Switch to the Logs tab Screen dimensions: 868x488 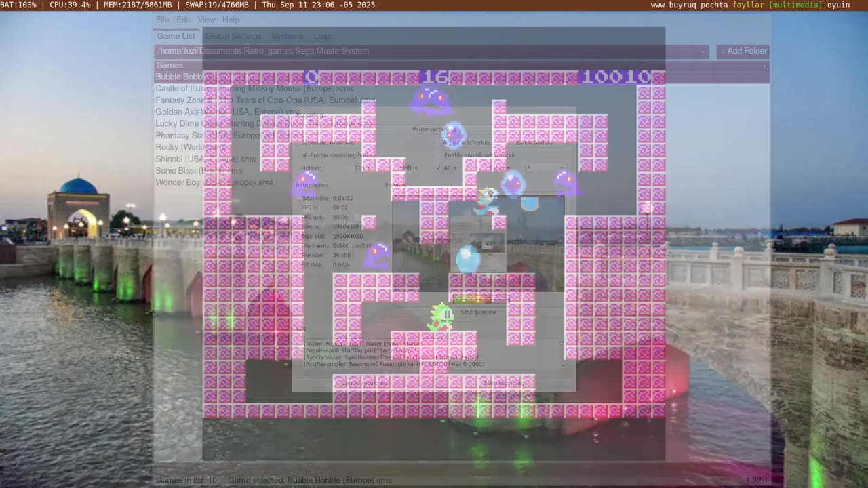click(x=322, y=36)
